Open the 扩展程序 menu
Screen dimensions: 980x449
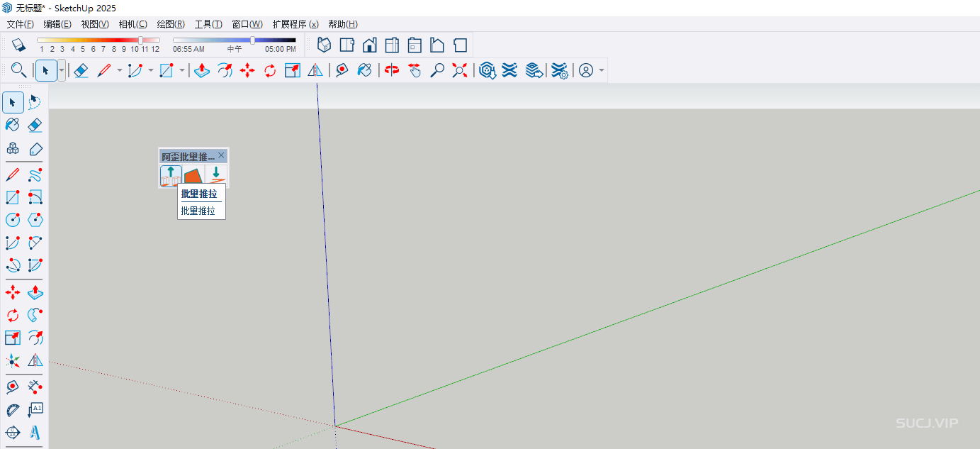[295, 24]
